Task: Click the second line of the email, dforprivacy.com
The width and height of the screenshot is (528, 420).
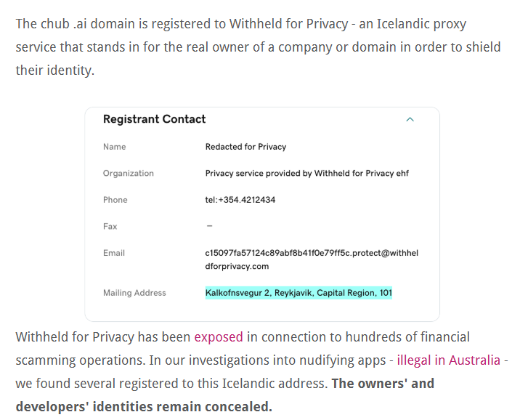Action: point(237,267)
